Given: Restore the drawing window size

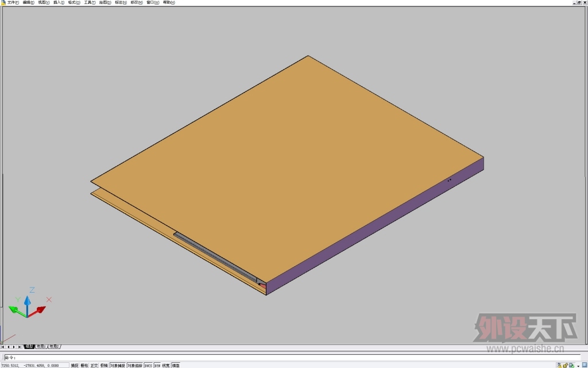Looking at the screenshot, I should [x=579, y=2].
